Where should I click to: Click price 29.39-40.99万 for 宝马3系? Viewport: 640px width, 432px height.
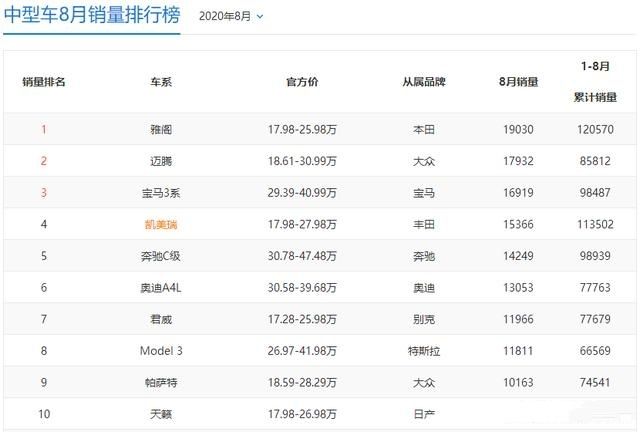(x=302, y=193)
